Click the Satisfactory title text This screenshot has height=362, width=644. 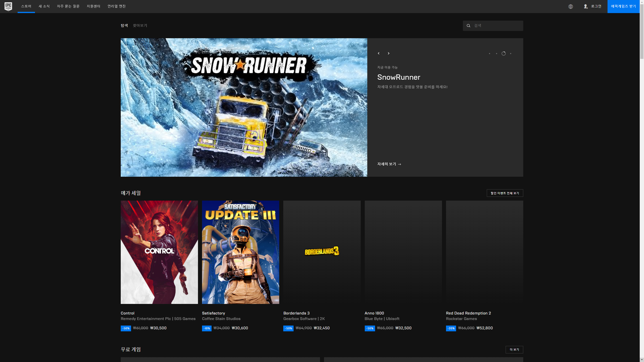(x=214, y=313)
